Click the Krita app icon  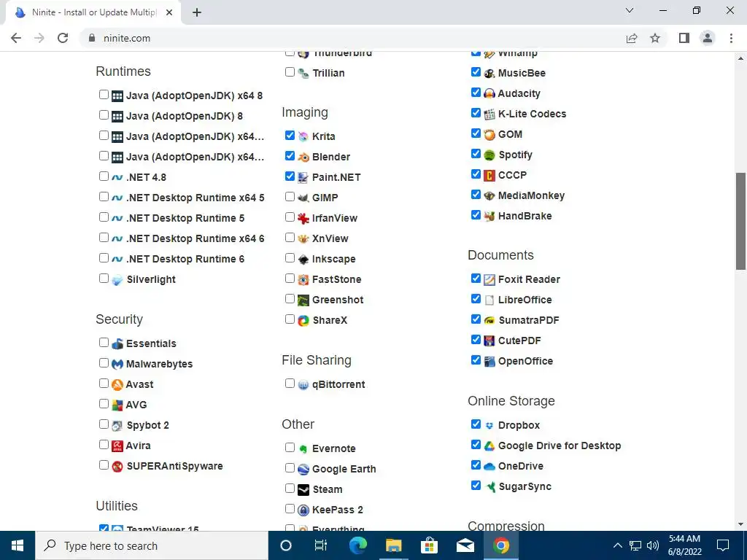tap(303, 136)
